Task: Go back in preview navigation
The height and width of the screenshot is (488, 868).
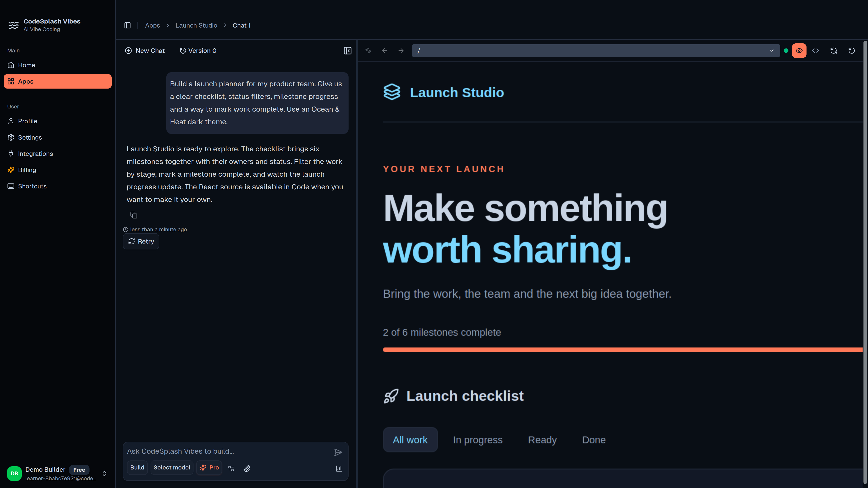Action: [x=384, y=51]
